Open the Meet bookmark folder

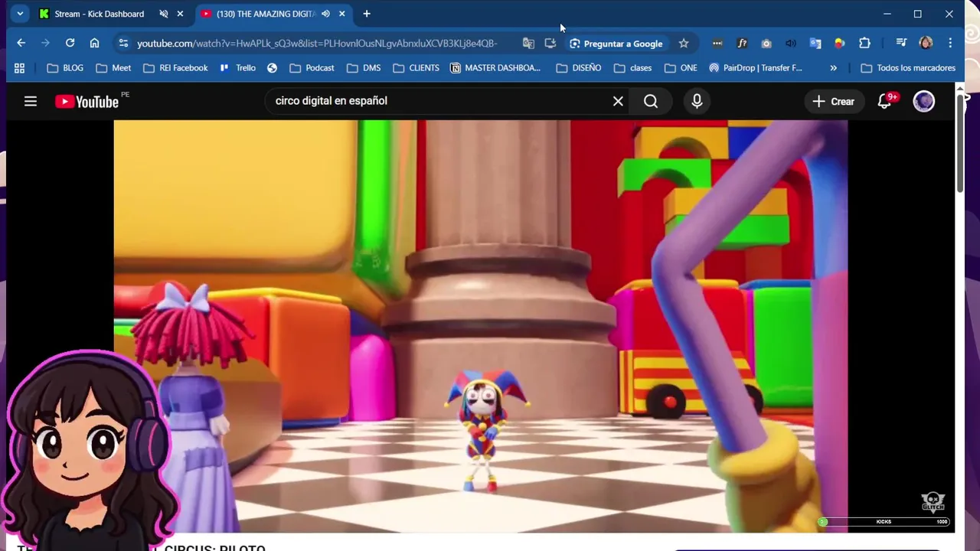(113, 68)
